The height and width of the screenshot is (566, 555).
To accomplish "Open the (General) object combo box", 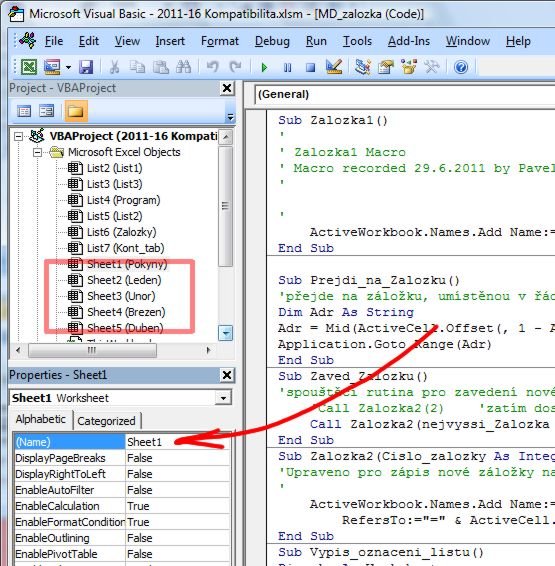I will (x=404, y=95).
